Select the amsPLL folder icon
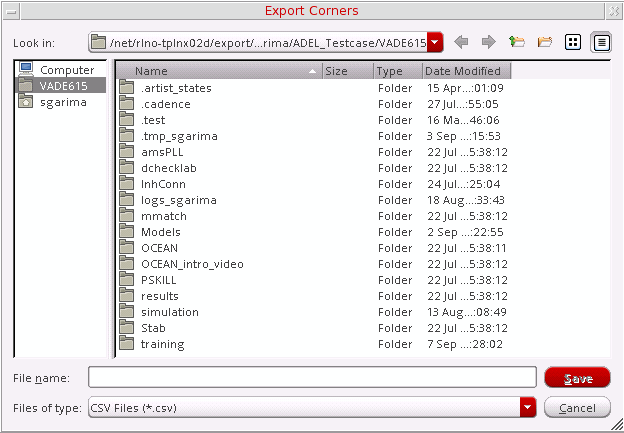Viewport: 624px width, 433px height. [x=127, y=152]
